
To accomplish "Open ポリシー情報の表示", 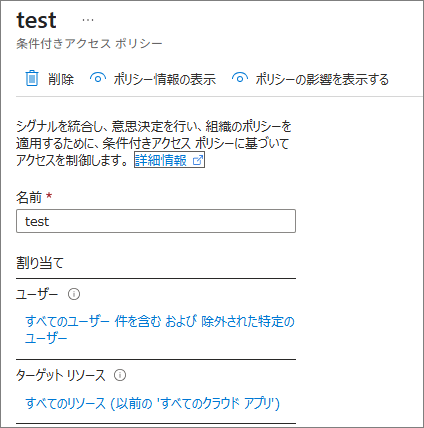I will click(x=164, y=79).
